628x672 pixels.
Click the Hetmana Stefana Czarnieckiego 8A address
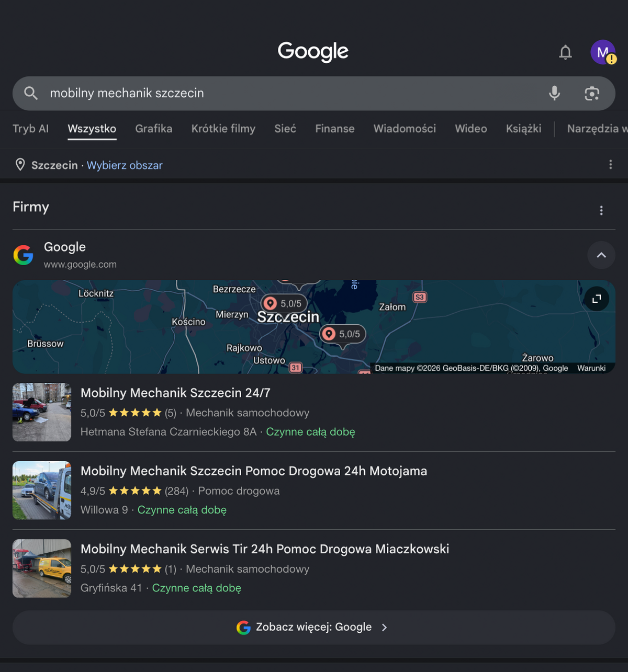[169, 432]
